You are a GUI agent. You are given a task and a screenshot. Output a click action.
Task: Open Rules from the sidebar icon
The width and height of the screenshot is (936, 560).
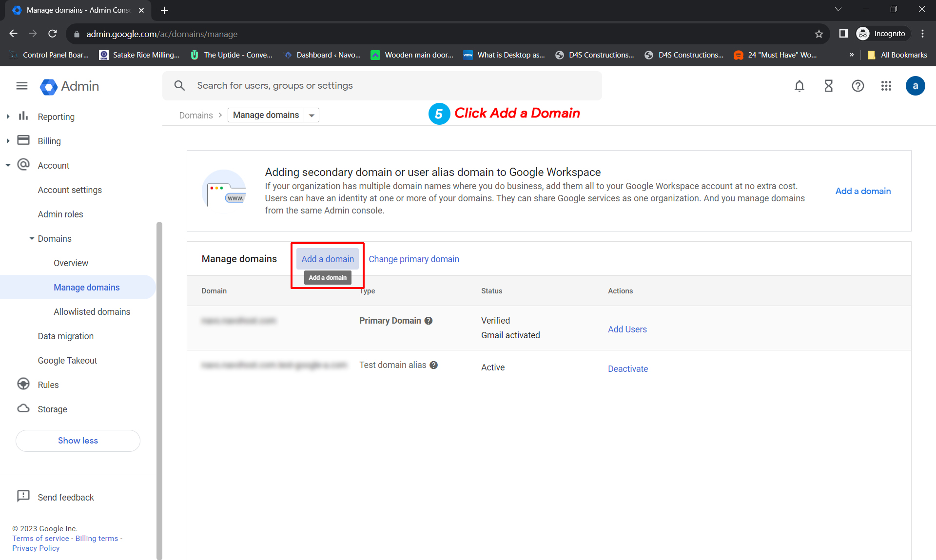(x=23, y=384)
